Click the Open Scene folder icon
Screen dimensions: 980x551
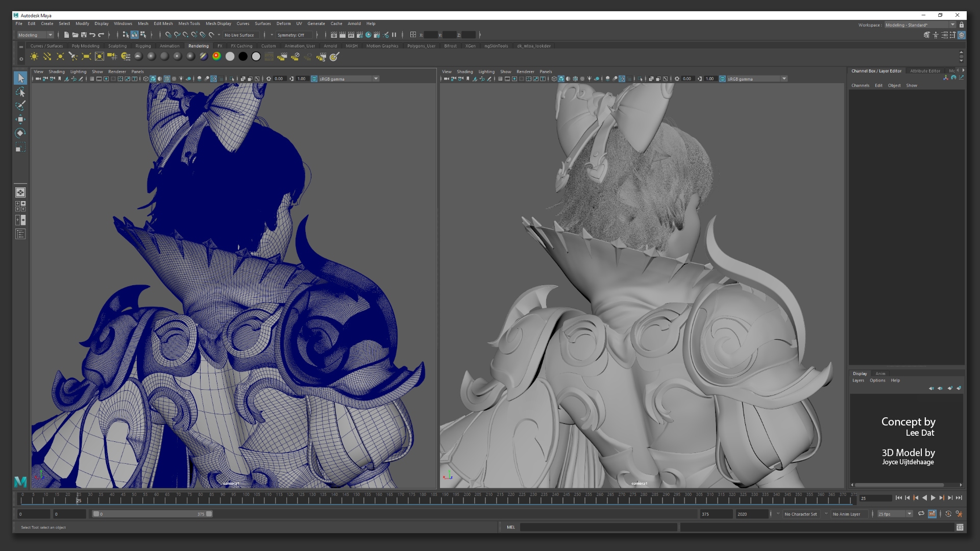click(x=75, y=35)
